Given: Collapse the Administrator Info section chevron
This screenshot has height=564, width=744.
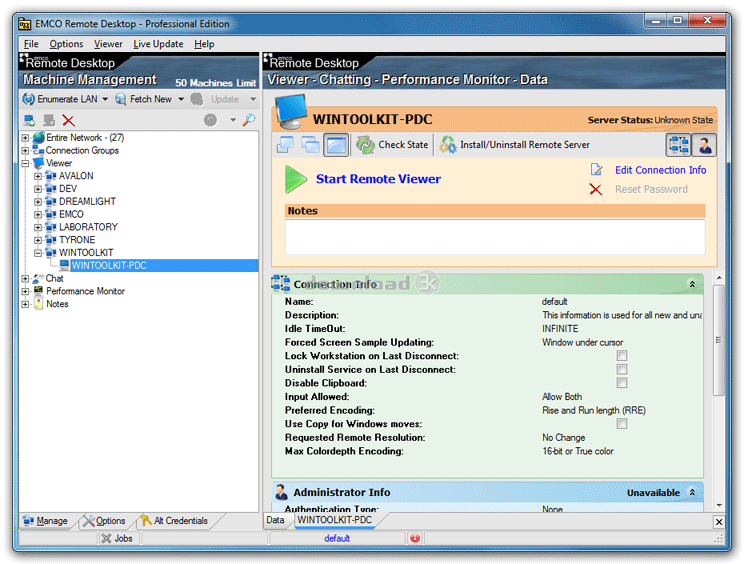Looking at the screenshot, I should (692, 492).
